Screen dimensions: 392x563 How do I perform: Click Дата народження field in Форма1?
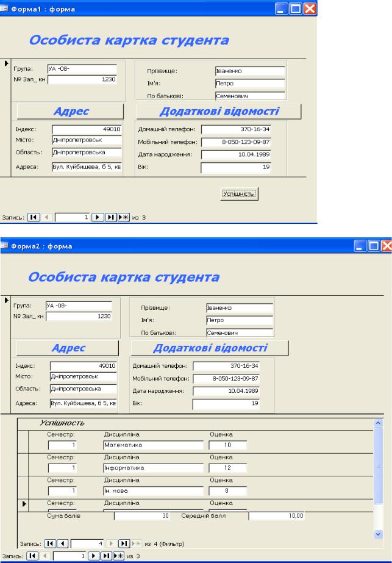(236, 154)
